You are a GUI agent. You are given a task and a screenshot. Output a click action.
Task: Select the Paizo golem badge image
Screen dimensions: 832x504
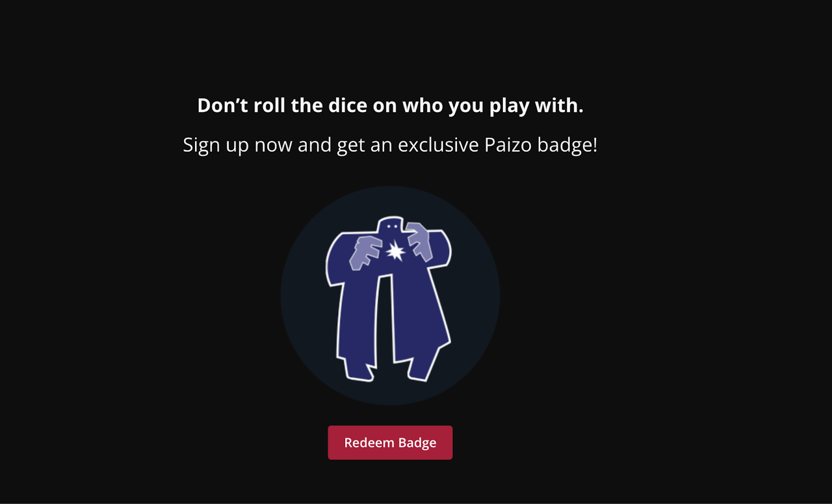390,296
